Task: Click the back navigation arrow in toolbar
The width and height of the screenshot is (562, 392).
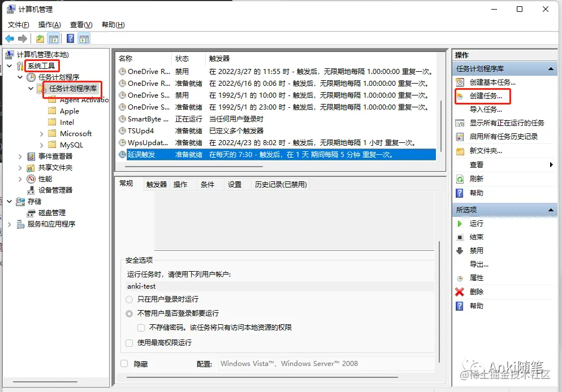Action: [10, 38]
